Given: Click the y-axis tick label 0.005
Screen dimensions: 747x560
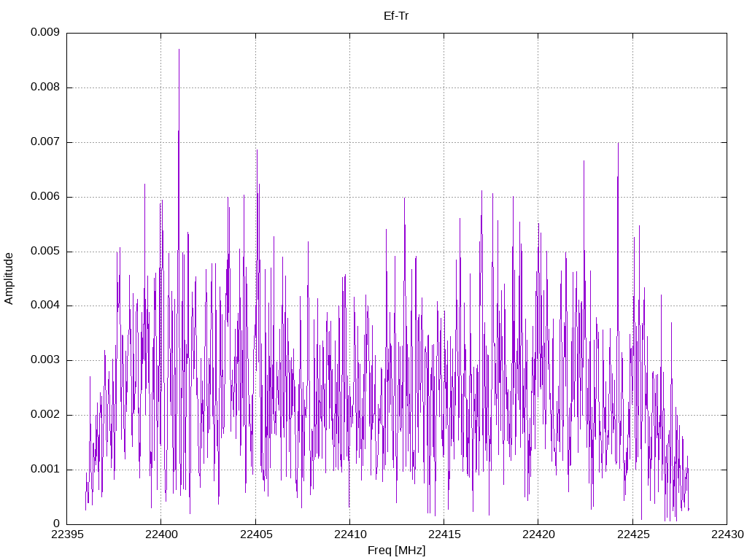Looking at the screenshot, I should [x=45, y=252].
